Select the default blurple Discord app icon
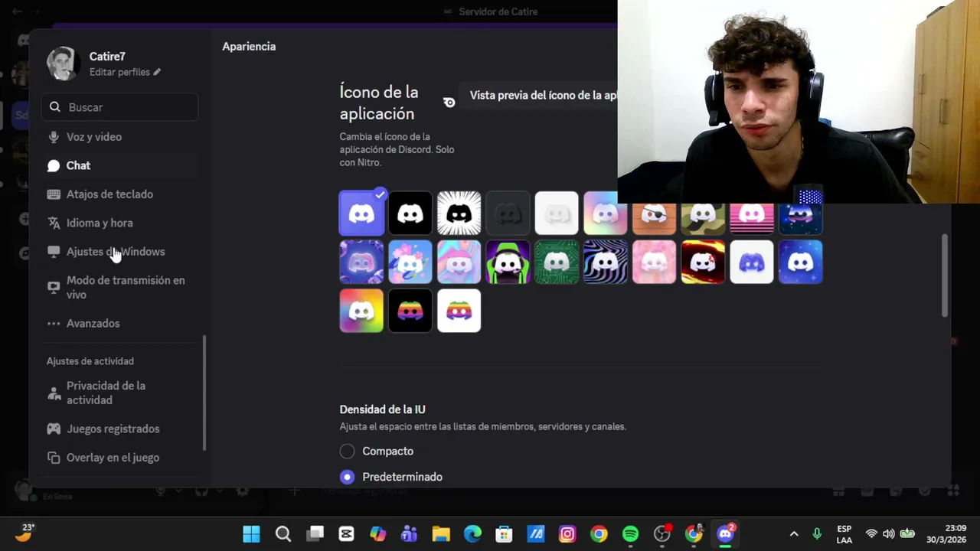This screenshot has width=980, height=551. pyautogui.click(x=361, y=213)
